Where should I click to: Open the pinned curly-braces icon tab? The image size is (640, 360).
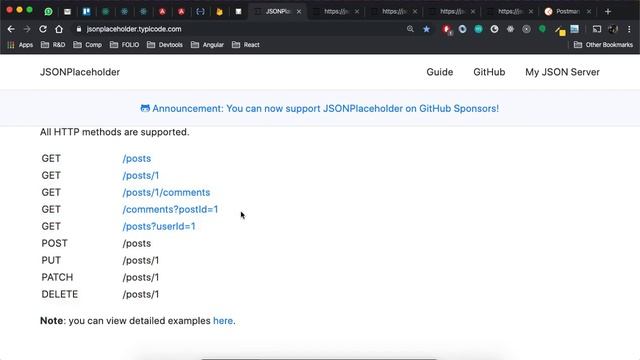(x=200, y=11)
